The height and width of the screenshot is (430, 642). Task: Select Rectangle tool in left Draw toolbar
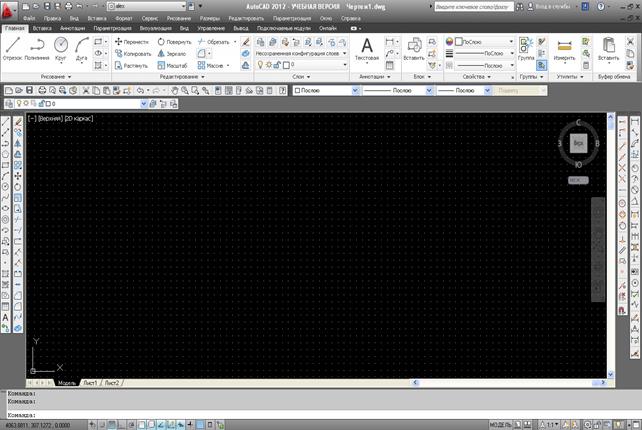tap(6, 165)
